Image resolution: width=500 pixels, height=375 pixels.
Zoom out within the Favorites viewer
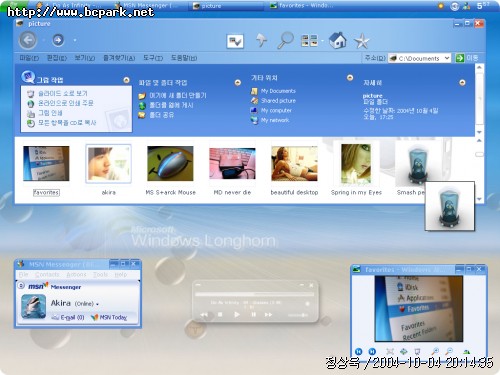(x=449, y=351)
